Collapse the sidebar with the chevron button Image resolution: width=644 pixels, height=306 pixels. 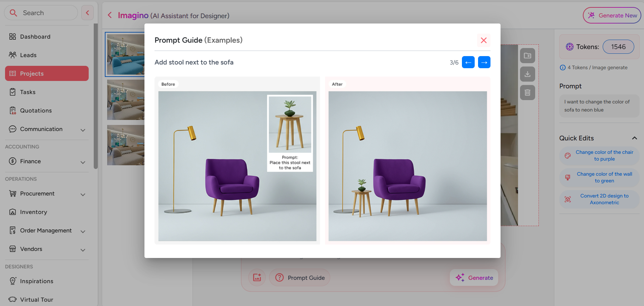(87, 12)
